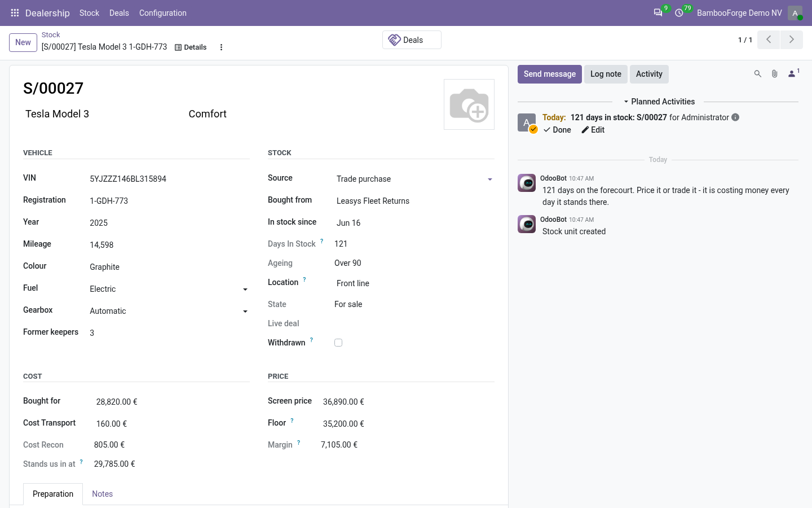Open the conversations chat icon with badge 9
The height and width of the screenshot is (508, 812).
[x=658, y=12]
